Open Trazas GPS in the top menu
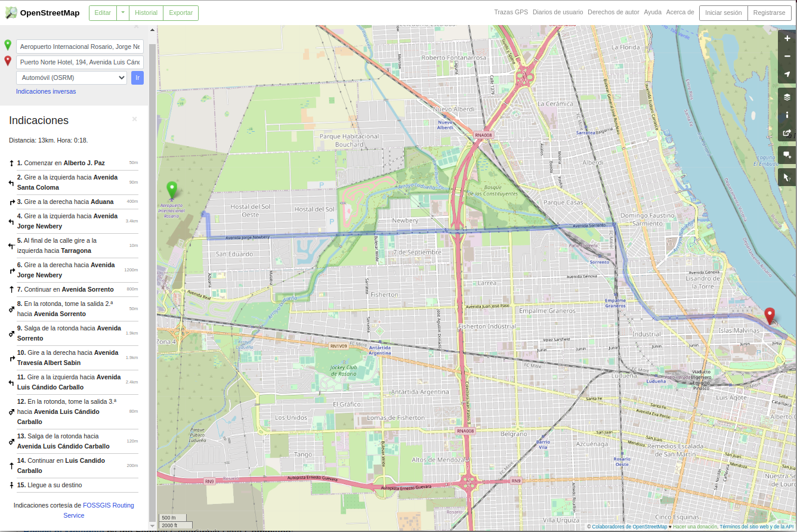The width and height of the screenshot is (797, 532). coord(511,12)
